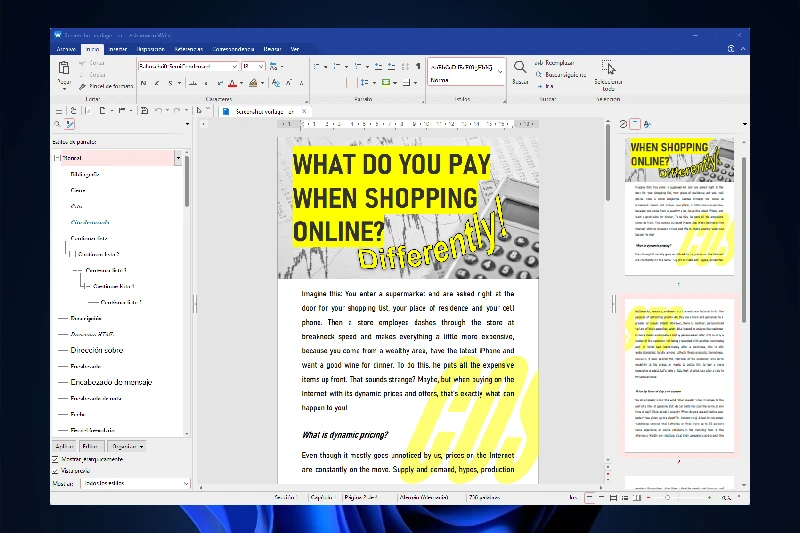The image size is (800, 533).
Task: Open the font color dropdown arrow
Action: (241, 83)
